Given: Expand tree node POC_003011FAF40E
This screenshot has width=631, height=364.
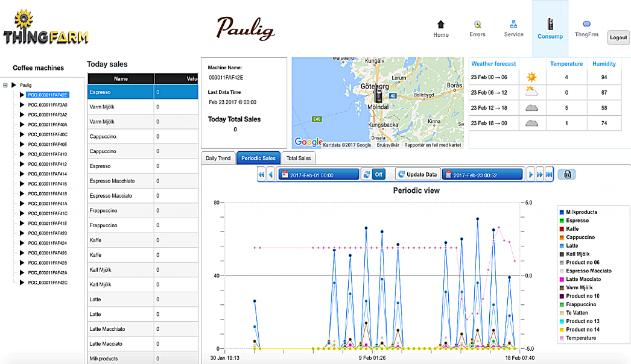Looking at the screenshot, I should 22,145.
